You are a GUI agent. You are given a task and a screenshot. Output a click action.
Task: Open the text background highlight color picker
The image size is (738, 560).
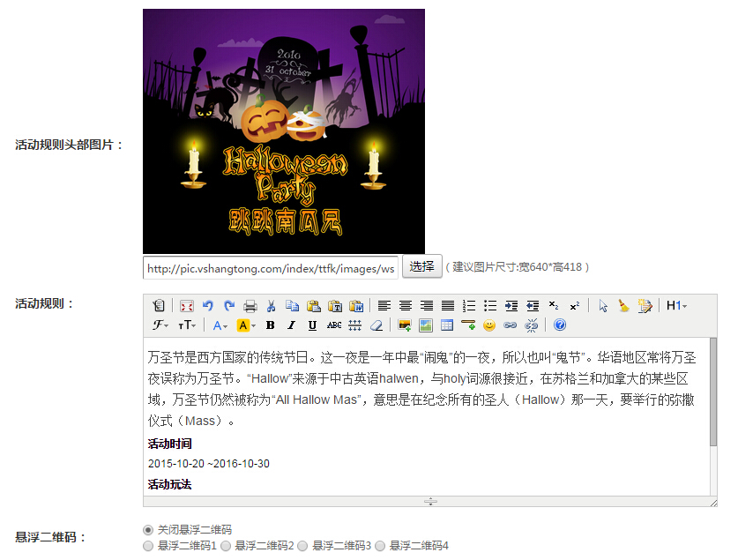246,325
